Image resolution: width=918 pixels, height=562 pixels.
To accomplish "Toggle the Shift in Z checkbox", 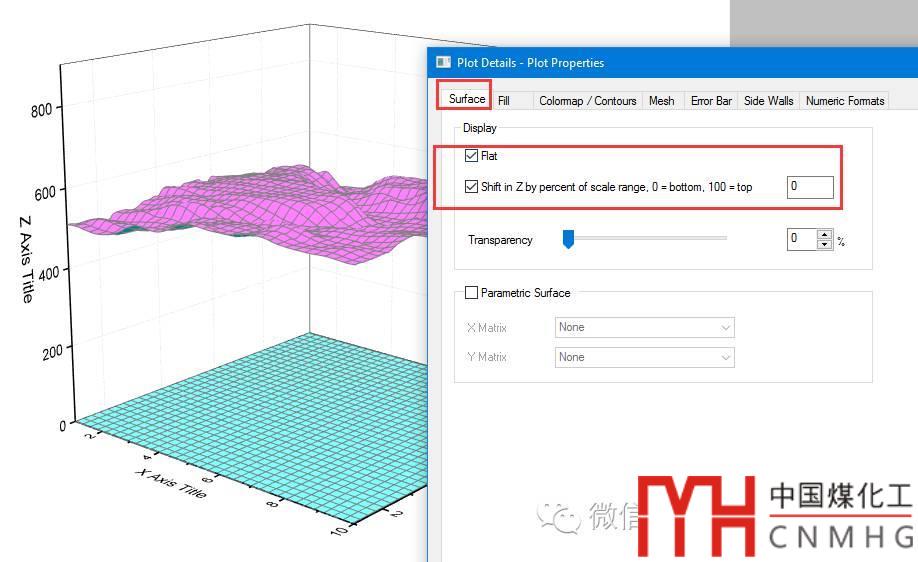I will click(472, 187).
